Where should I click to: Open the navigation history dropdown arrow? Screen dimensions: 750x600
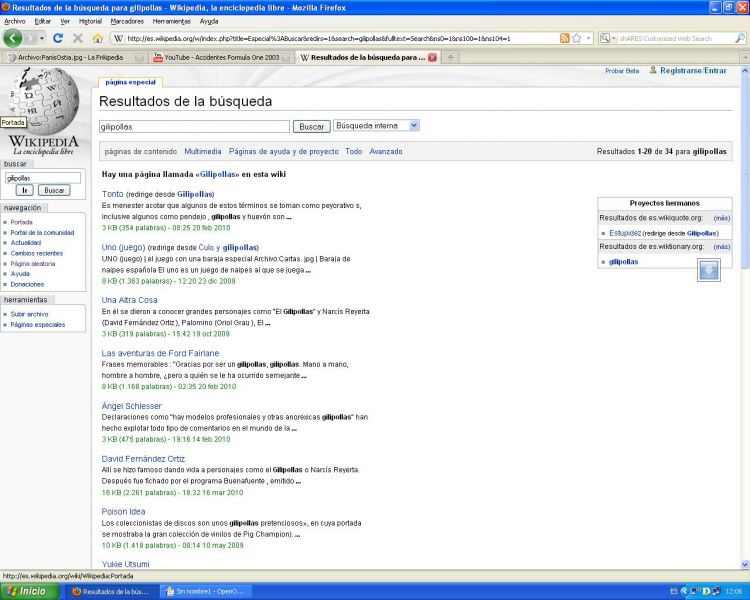(42, 38)
